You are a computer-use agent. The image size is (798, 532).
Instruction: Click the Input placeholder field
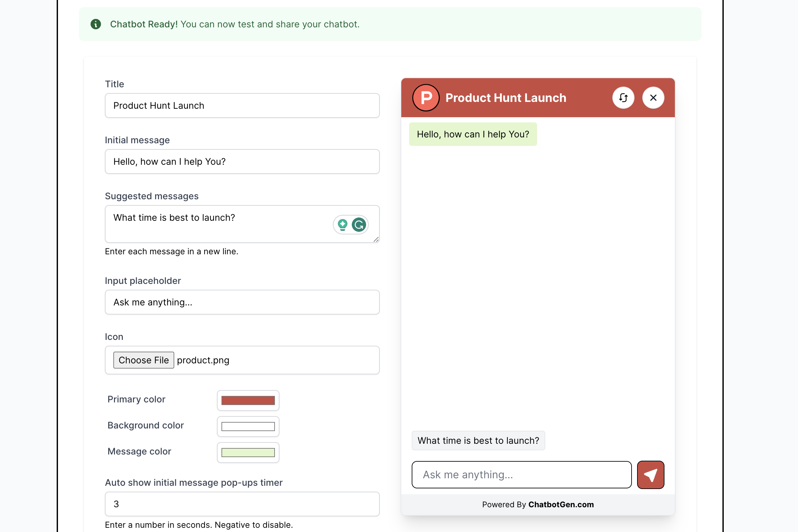coord(242,302)
